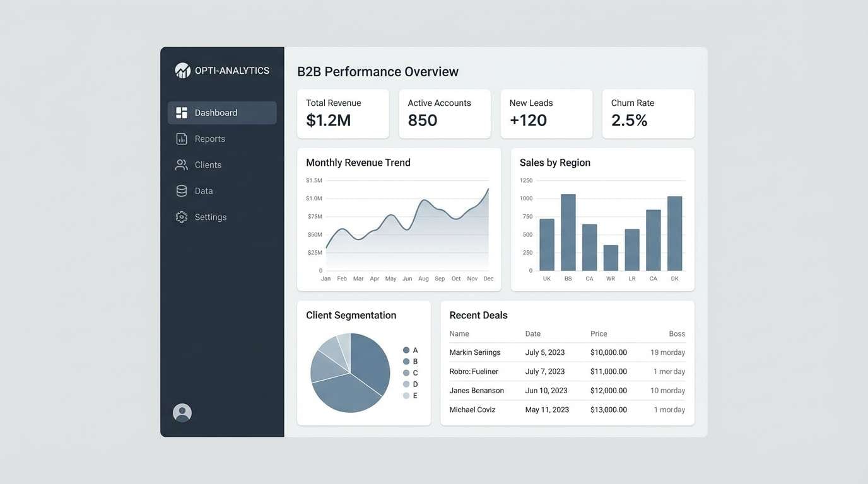
Task: Switch to the Reports sidebar item
Action: (x=211, y=138)
